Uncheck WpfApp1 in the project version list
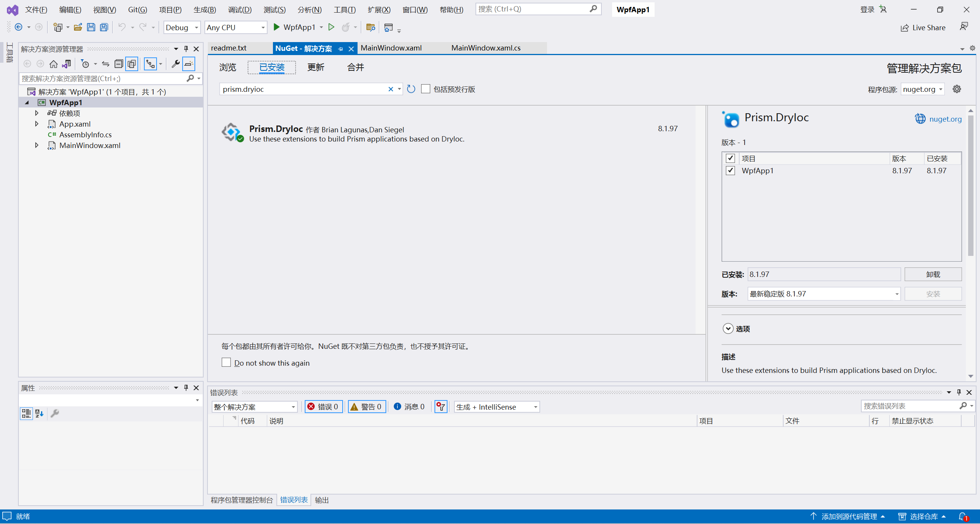The width and height of the screenshot is (980, 524). 730,171
